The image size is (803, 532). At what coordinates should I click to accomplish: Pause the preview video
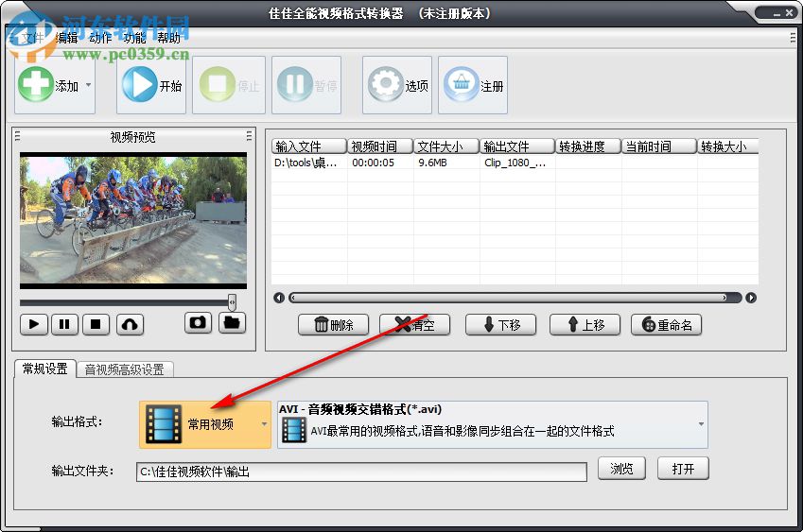click(64, 324)
